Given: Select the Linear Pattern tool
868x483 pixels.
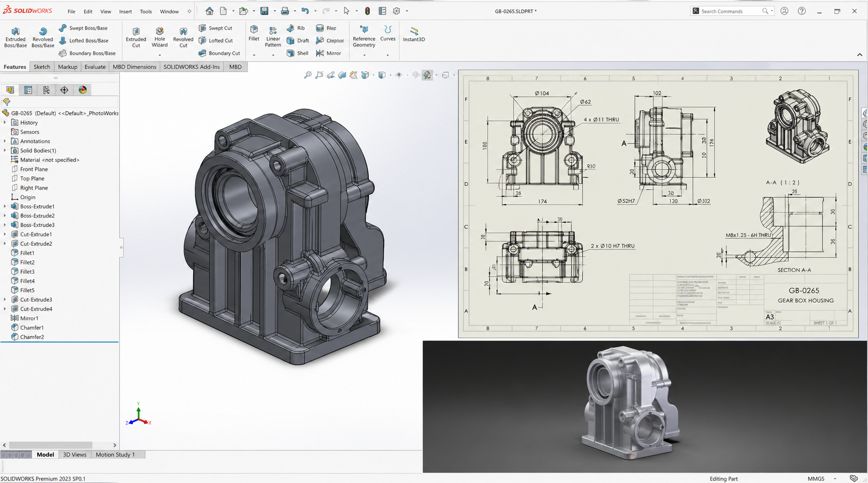Looking at the screenshot, I should tap(273, 37).
